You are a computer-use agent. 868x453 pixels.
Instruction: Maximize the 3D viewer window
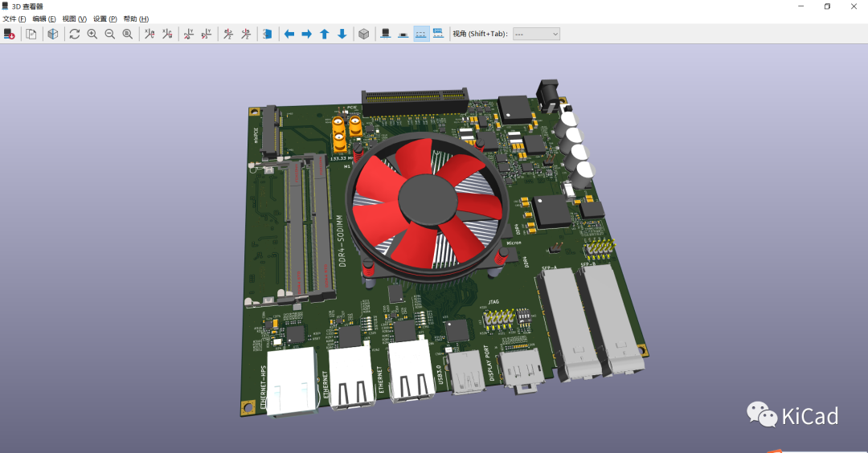tap(827, 6)
